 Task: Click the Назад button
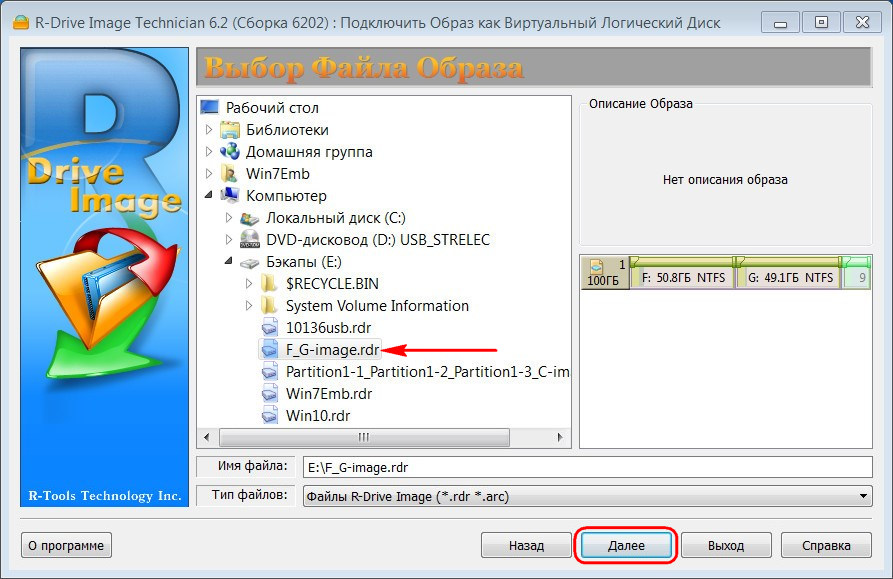(x=526, y=545)
